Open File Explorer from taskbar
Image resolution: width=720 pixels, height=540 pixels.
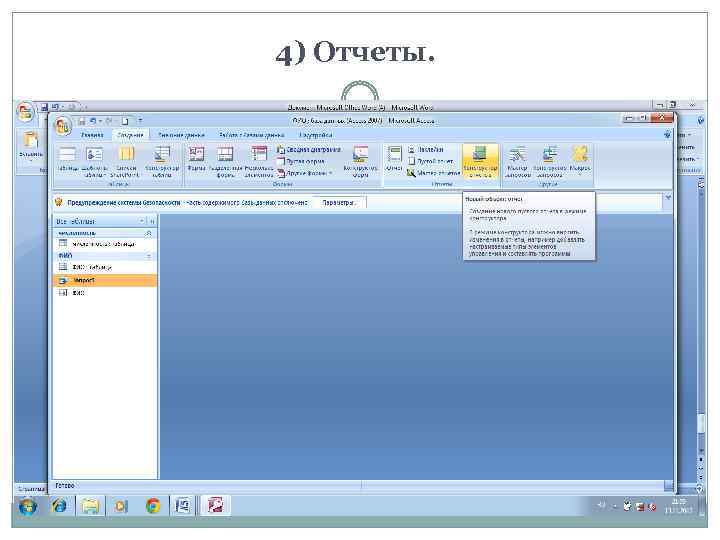(91, 506)
